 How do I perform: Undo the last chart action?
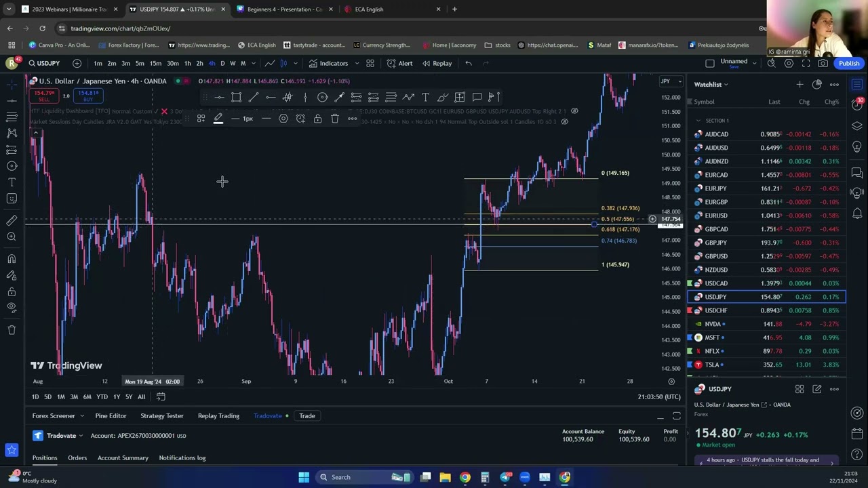point(469,63)
